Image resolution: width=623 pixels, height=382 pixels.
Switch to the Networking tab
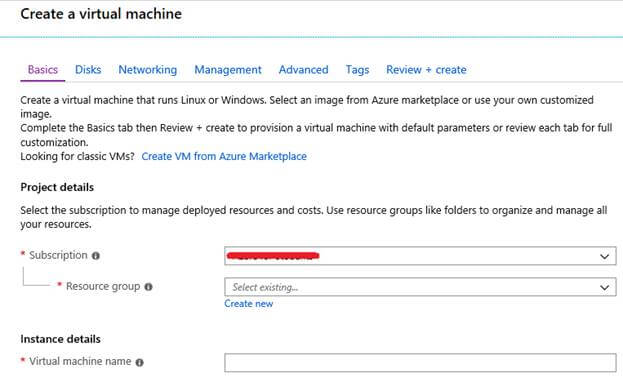click(147, 70)
